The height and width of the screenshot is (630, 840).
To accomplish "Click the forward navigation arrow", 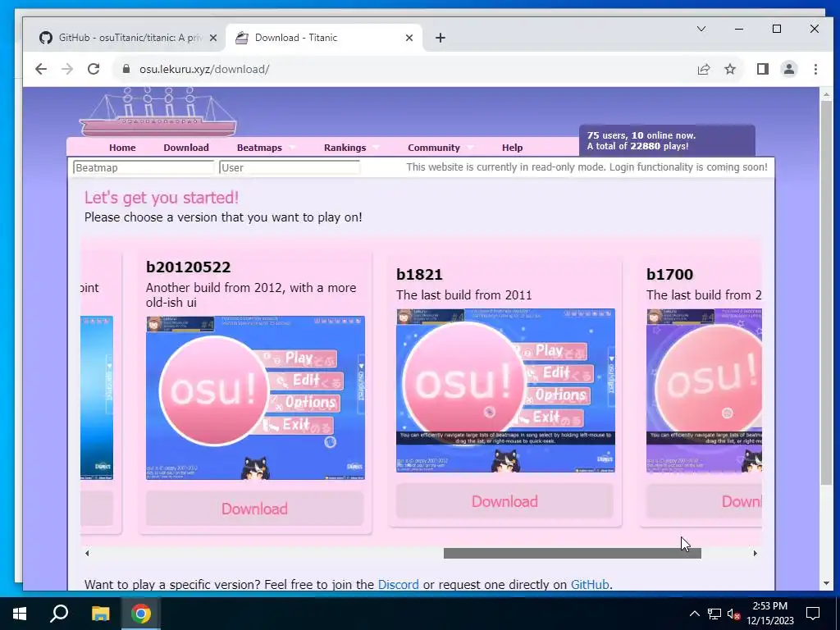I will click(x=67, y=69).
